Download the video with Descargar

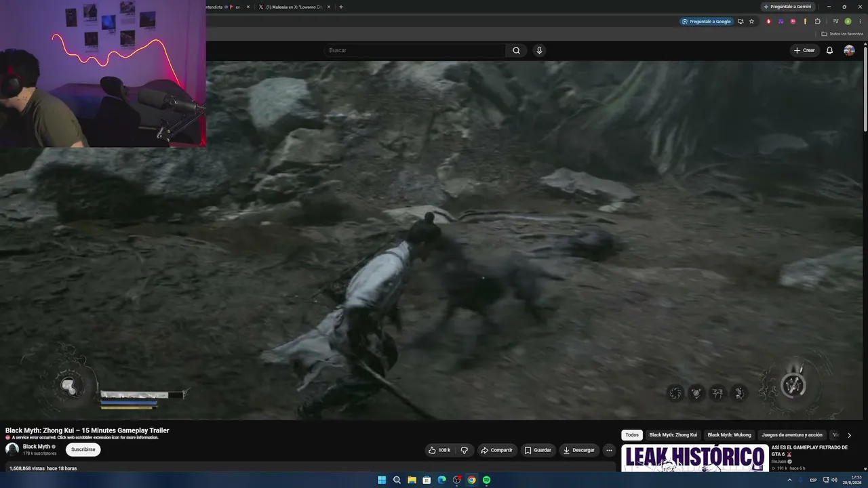(x=579, y=450)
